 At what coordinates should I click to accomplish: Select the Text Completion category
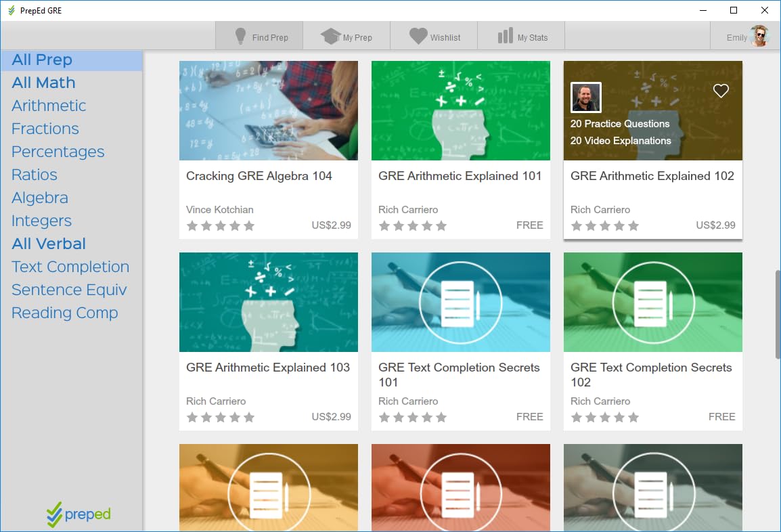(70, 267)
